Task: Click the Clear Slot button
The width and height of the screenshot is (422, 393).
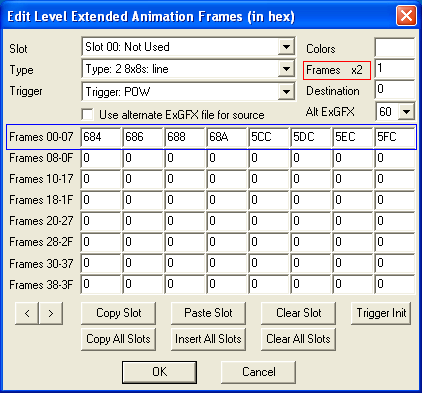Action: tap(298, 313)
